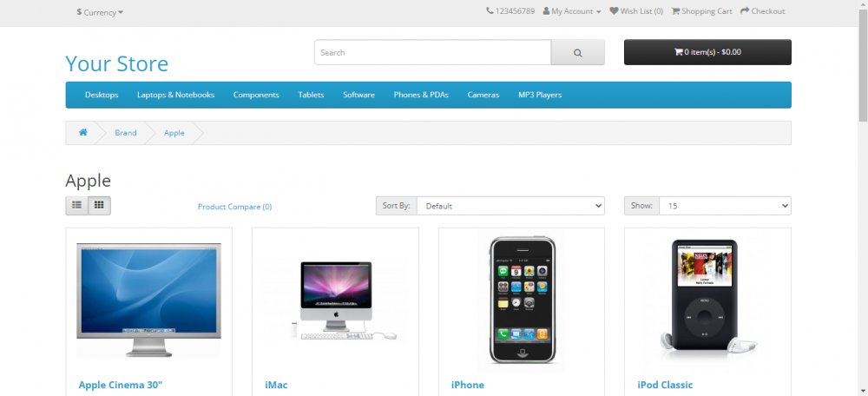This screenshot has width=868, height=396.
Task: Open the iPhone title link
Action: (468, 385)
